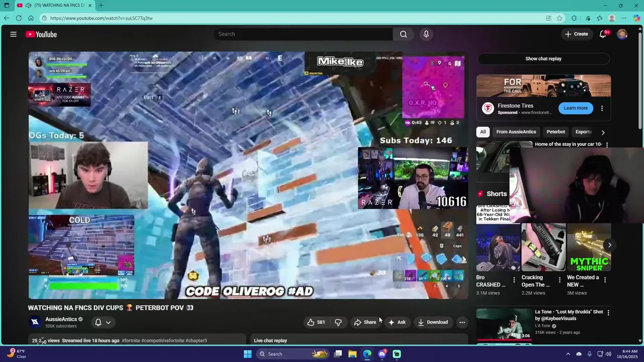Image resolution: width=644 pixels, height=362 pixels.
Task: Select the All filter chip
Action: tap(483, 132)
